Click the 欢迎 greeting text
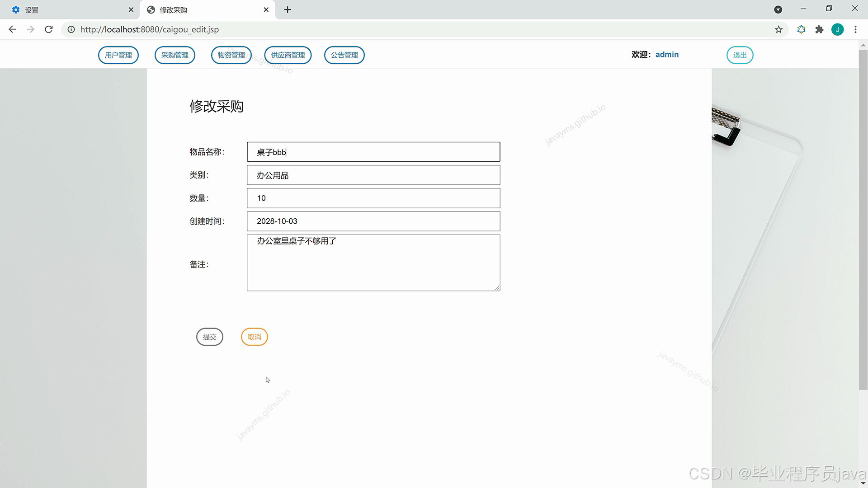Screen dimensions: 868x488 (x=641, y=55)
